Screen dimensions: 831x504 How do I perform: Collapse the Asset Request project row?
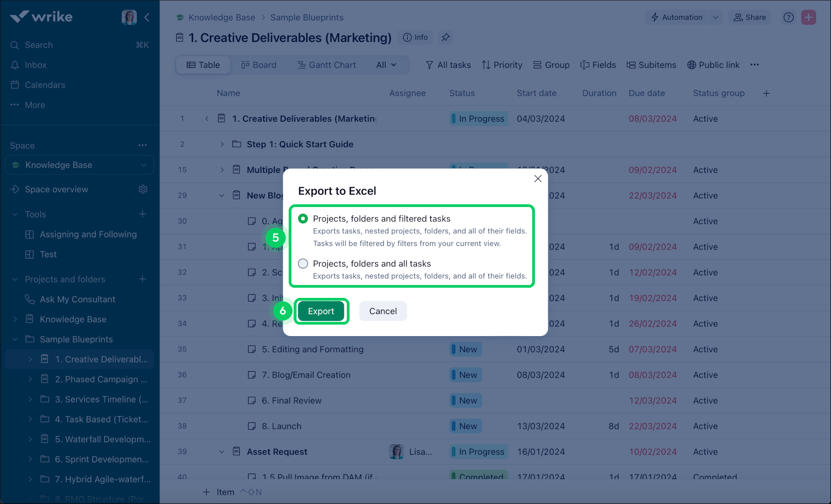click(x=222, y=452)
